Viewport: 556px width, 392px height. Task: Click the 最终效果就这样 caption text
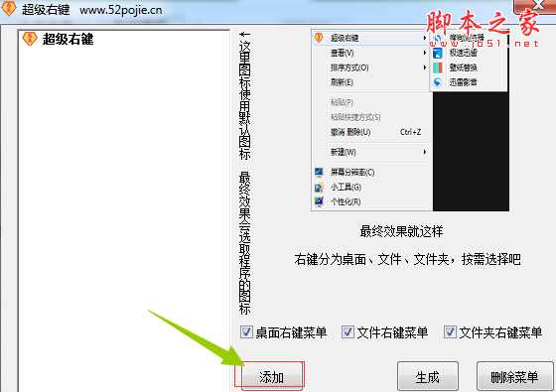401,232
